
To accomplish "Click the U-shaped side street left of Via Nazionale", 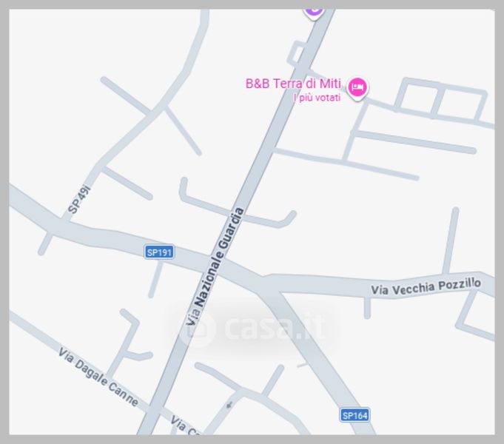I will pyautogui.click(x=238, y=206).
